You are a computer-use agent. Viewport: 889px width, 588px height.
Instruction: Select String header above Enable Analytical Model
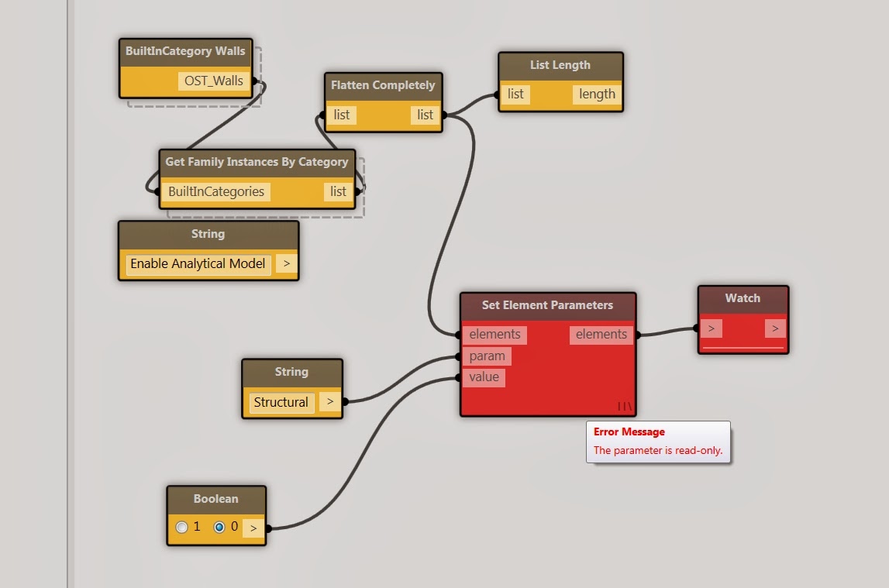(x=208, y=234)
